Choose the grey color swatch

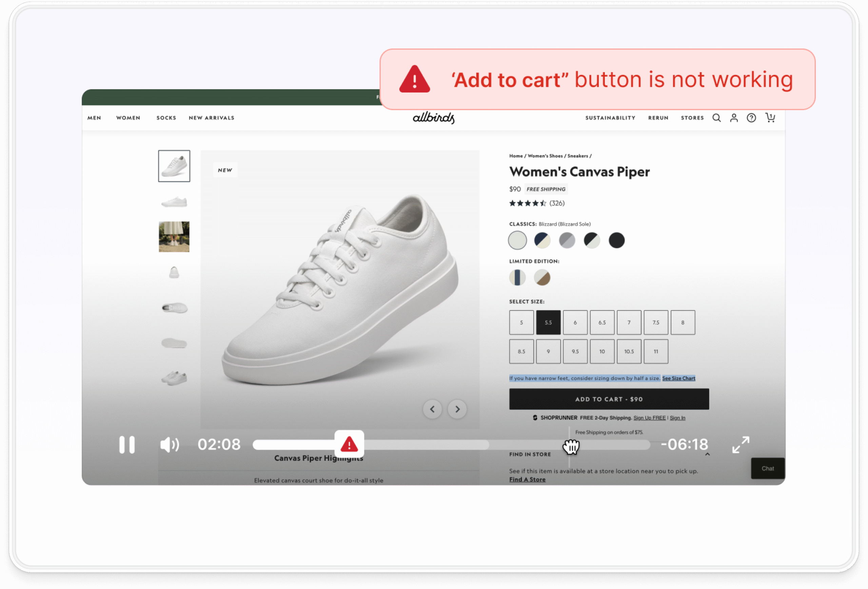[x=567, y=240]
